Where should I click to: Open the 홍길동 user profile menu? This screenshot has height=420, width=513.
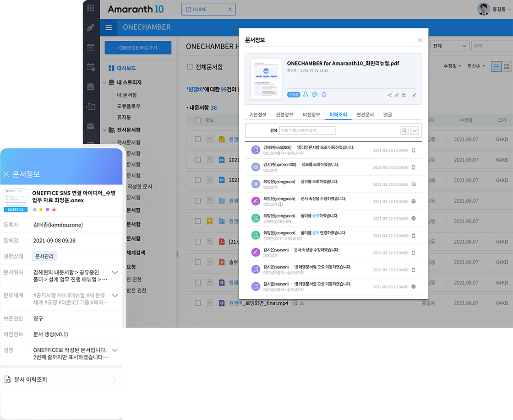pos(495,9)
